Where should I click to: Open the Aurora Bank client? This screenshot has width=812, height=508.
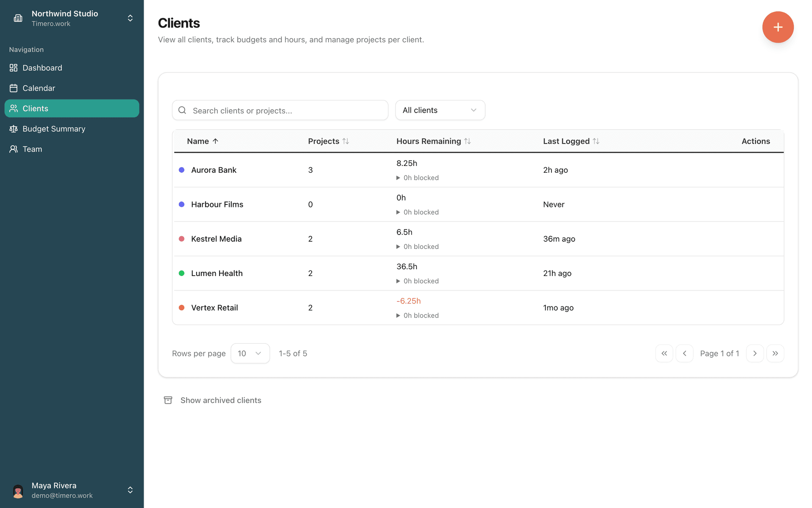[x=214, y=170]
